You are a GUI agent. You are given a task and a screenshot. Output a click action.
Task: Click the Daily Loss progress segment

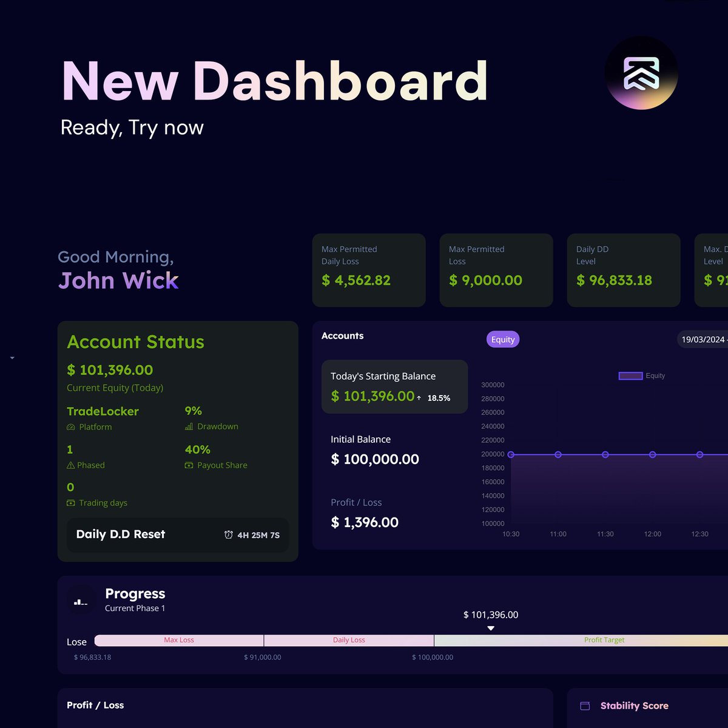pyautogui.click(x=349, y=640)
